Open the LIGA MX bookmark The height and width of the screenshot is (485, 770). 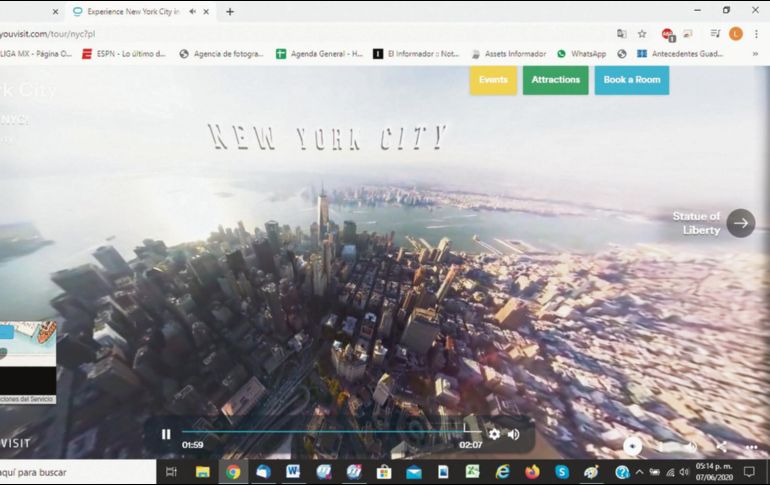point(35,54)
